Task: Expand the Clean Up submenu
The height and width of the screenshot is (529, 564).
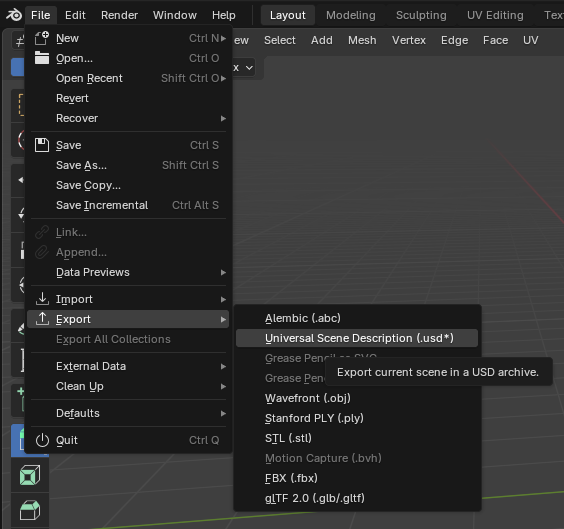Action: coord(223,387)
